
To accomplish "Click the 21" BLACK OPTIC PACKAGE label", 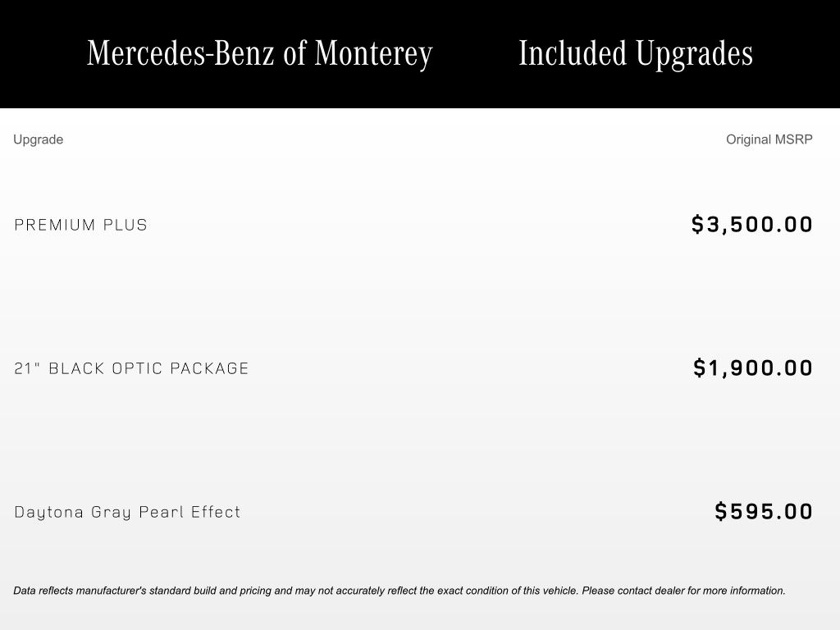I will point(132,368).
